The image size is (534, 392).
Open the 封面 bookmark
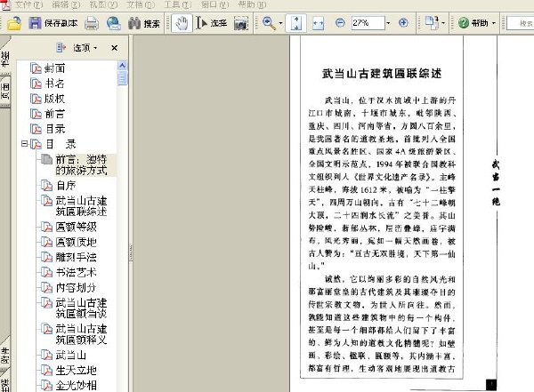tap(54, 68)
